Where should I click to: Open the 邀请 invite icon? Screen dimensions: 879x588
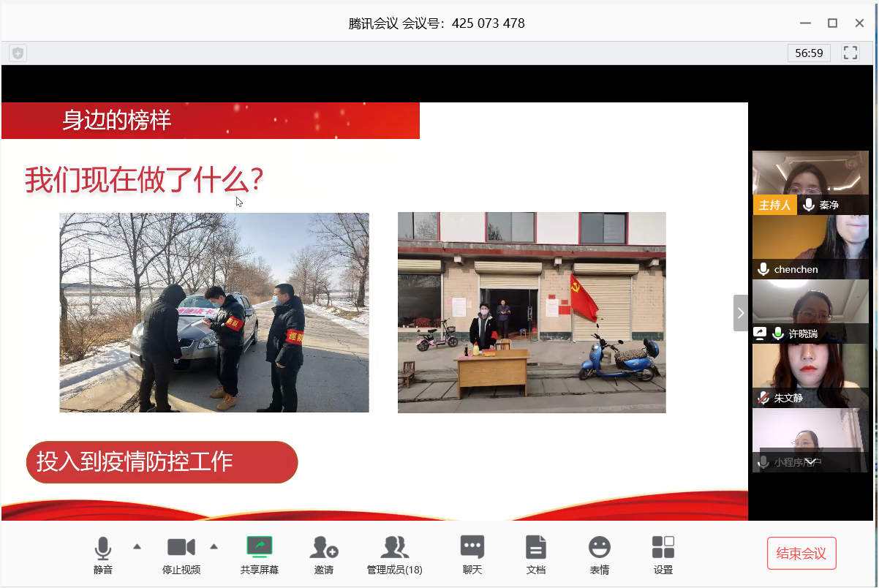(x=323, y=548)
